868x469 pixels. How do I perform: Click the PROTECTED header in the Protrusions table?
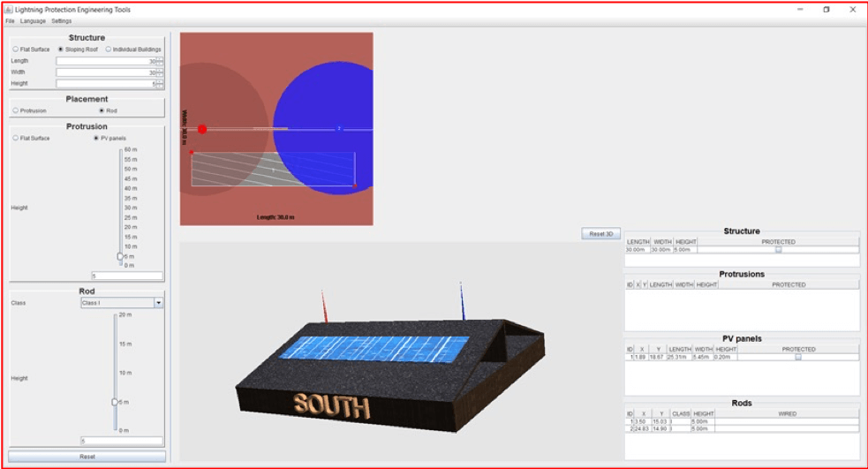[789, 284]
